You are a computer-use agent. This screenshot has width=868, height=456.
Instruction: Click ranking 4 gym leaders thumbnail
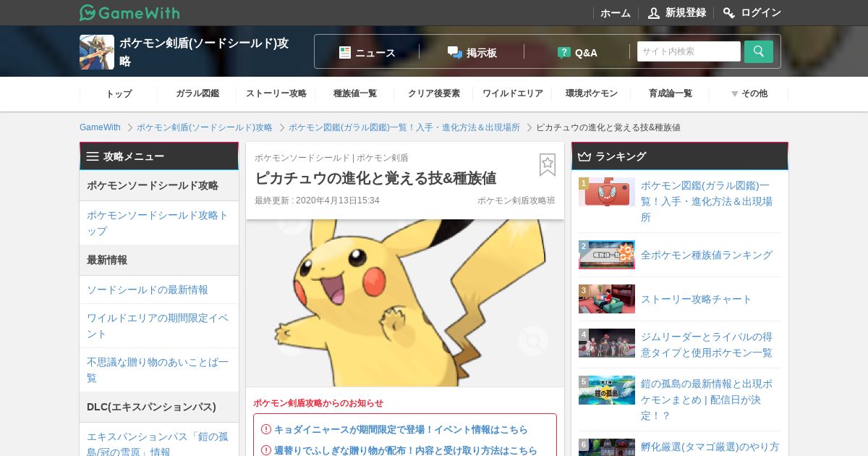click(x=607, y=343)
